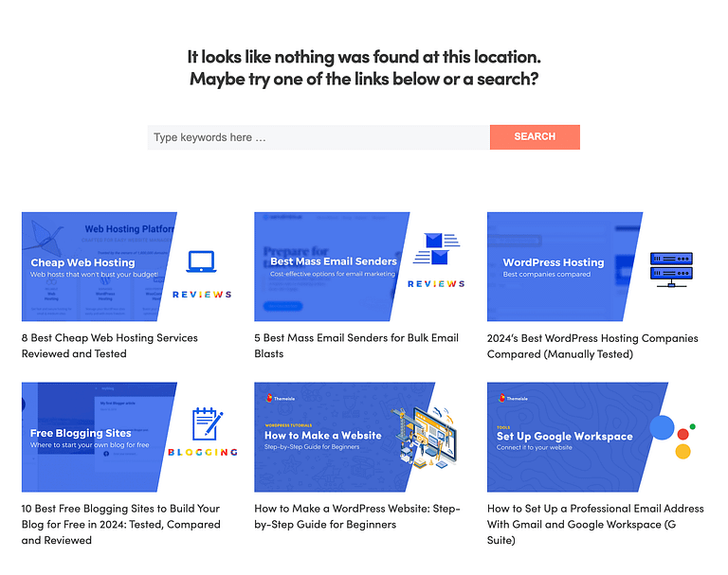
Task: Click the server rack icon on WordPress Hosting card
Action: click(671, 268)
